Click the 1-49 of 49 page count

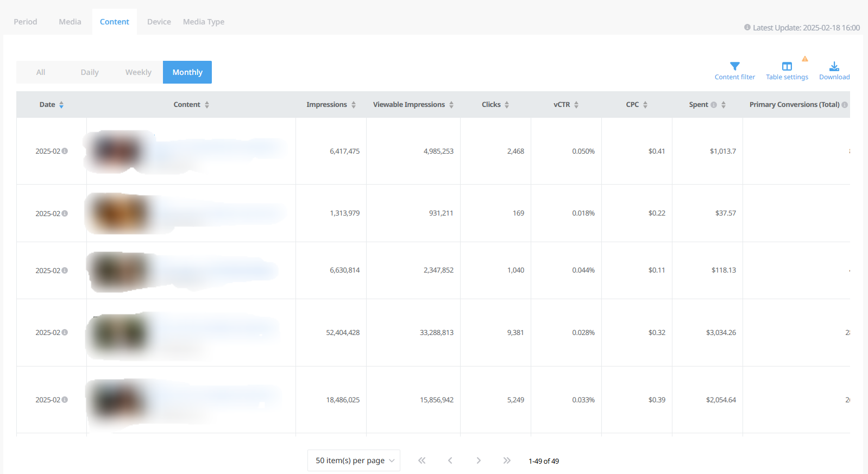544,461
